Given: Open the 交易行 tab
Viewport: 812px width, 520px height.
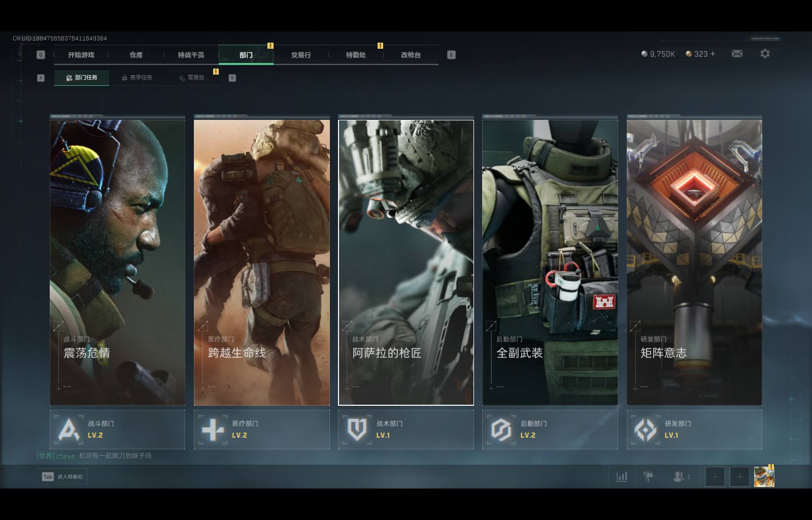Looking at the screenshot, I should point(301,55).
